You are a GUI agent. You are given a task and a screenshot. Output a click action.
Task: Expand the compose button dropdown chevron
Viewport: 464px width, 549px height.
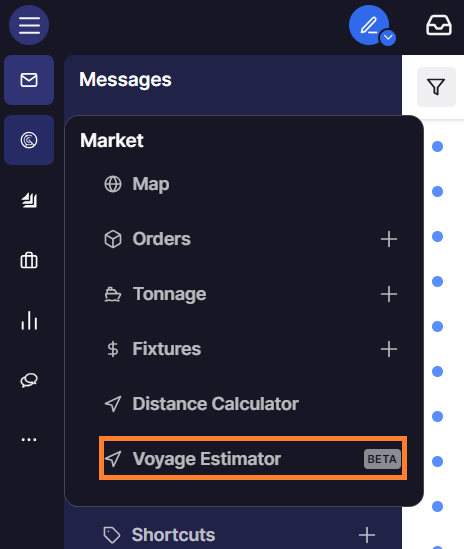(388, 37)
